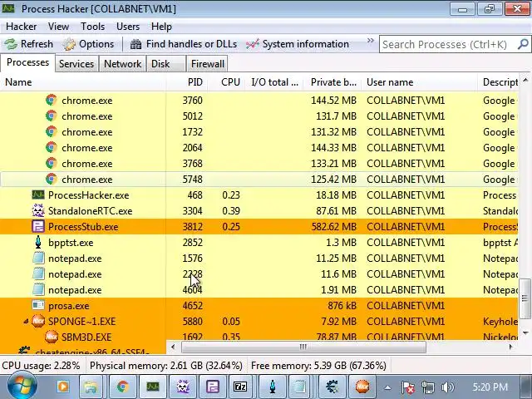532x399 pixels.
Task: Click CPU usage in status bar
Action: click(41, 366)
